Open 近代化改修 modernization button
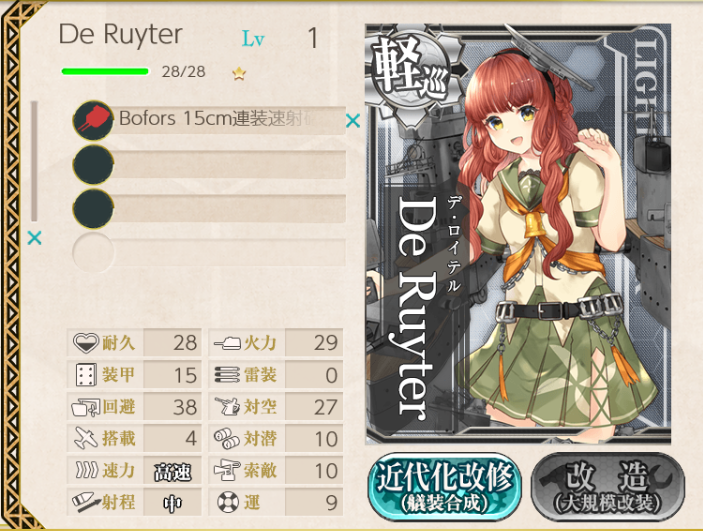The image size is (703, 531). point(445,487)
